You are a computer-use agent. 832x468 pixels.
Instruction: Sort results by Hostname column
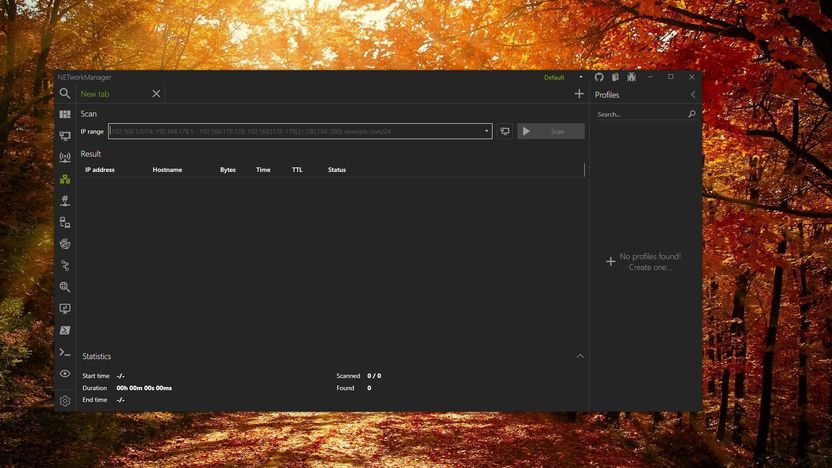(167, 170)
